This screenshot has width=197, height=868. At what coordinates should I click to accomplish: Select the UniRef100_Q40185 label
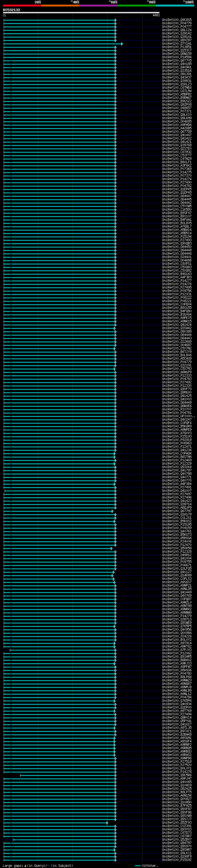[x=177, y=64]
